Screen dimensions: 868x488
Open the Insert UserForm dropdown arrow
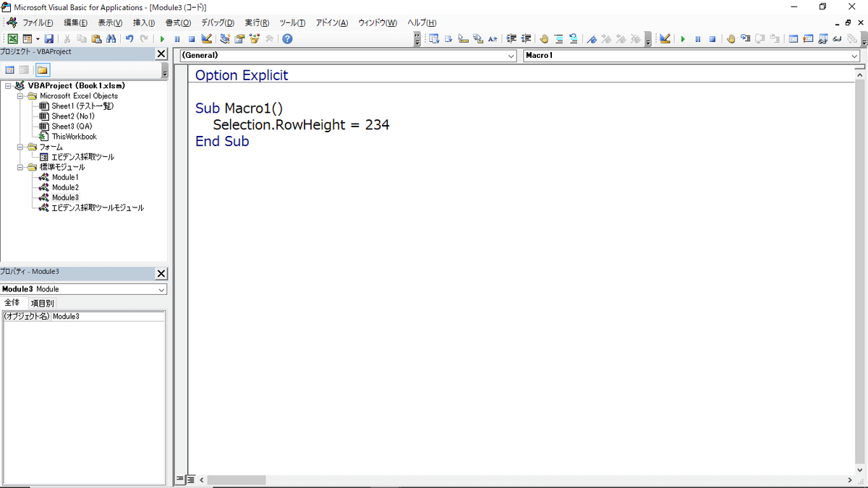tap(38, 39)
